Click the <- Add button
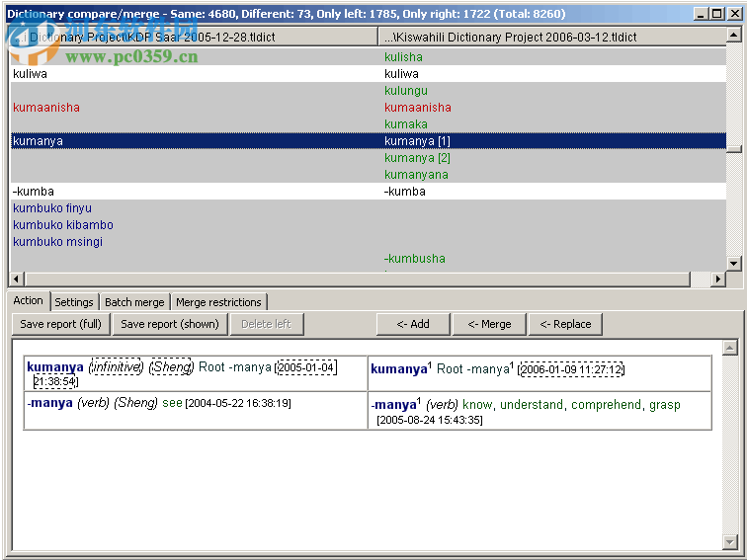Image resolution: width=747 pixels, height=560 pixels. (x=413, y=324)
